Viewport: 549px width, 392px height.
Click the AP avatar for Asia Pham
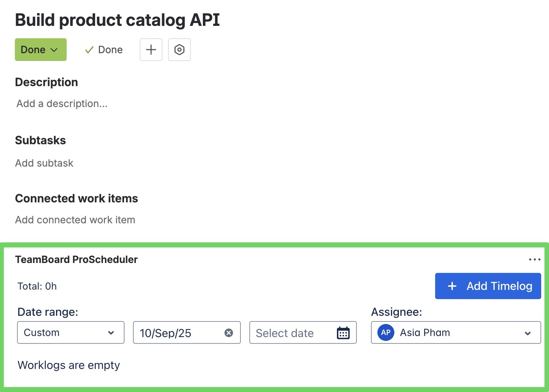coord(386,332)
